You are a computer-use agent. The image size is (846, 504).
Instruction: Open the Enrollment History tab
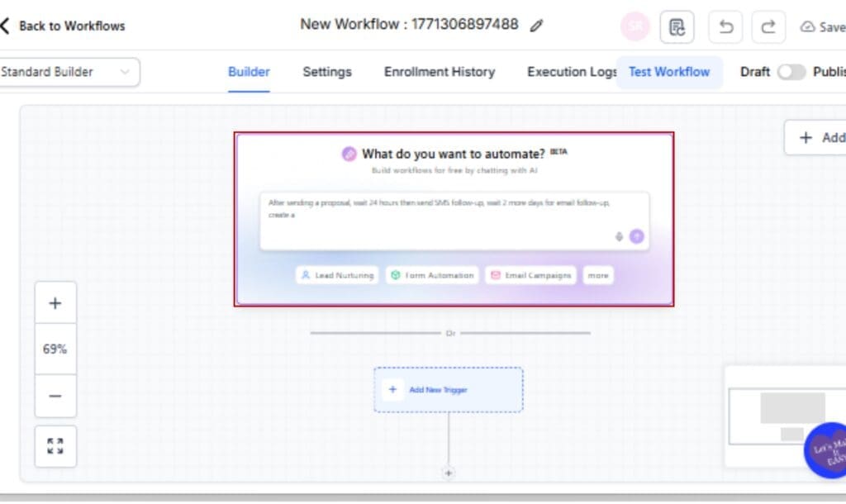[x=440, y=72]
